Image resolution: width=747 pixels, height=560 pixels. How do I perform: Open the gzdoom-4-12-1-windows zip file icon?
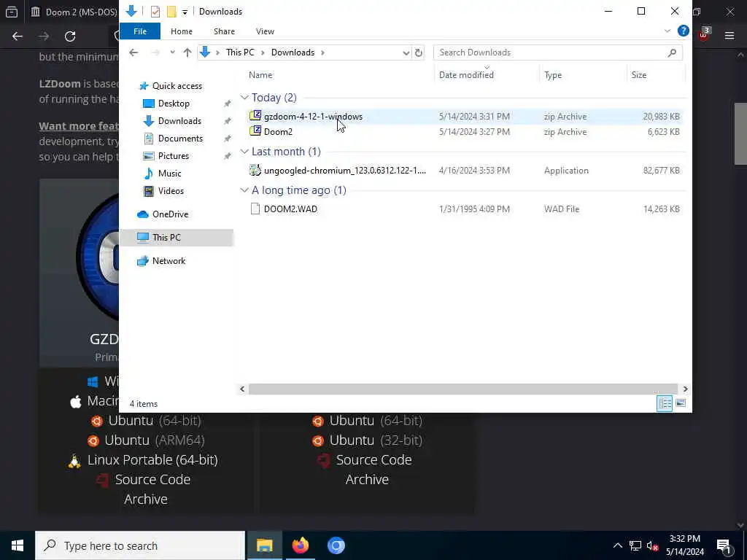point(255,116)
